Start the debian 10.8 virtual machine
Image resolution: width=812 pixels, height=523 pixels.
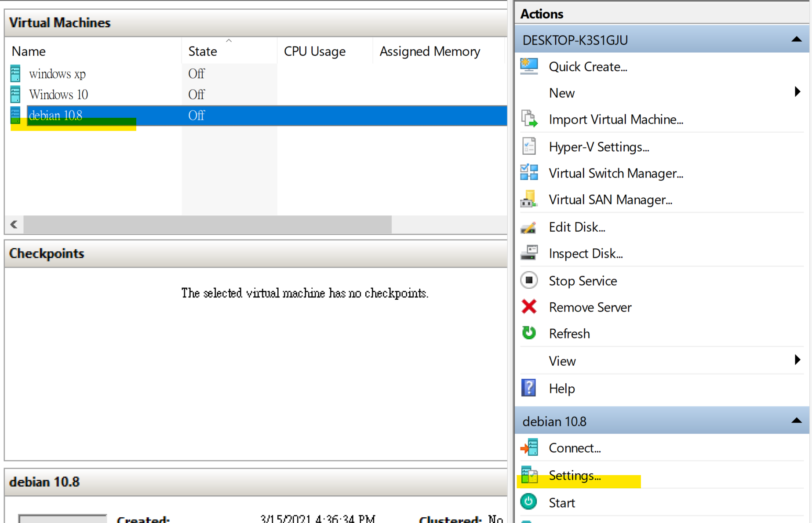(x=561, y=503)
